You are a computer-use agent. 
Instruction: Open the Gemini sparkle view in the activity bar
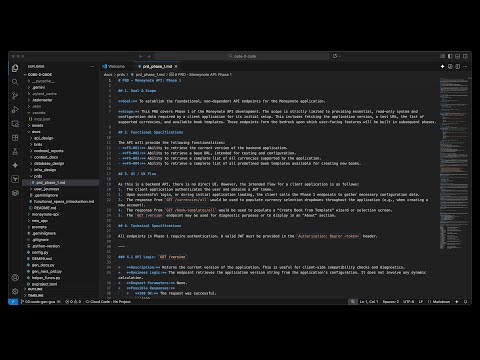click(x=15, y=165)
